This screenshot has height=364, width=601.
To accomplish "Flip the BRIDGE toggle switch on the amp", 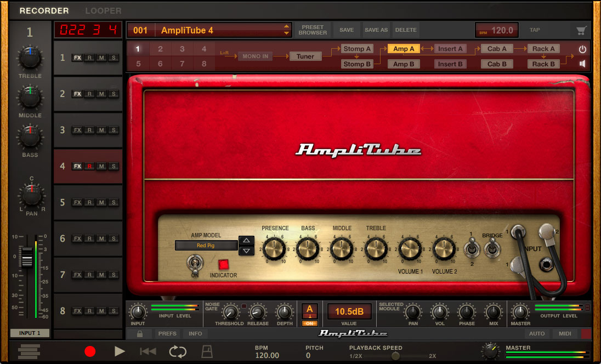I will click(x=492, y=248).
